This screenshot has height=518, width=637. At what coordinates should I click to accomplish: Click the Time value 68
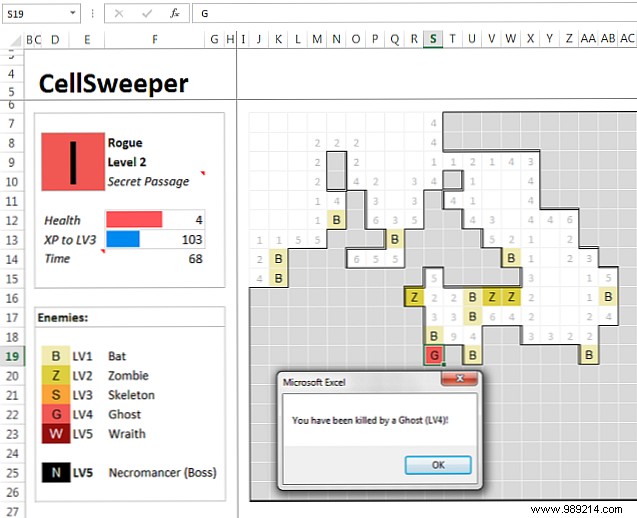(195, 259)
